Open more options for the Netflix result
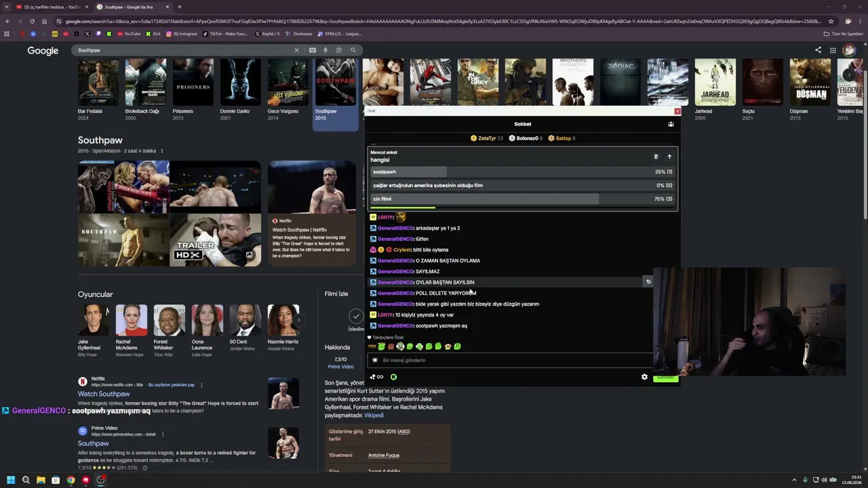Image resolution: width=868 pixels, height=488 pixels. [x=201, y=385]
